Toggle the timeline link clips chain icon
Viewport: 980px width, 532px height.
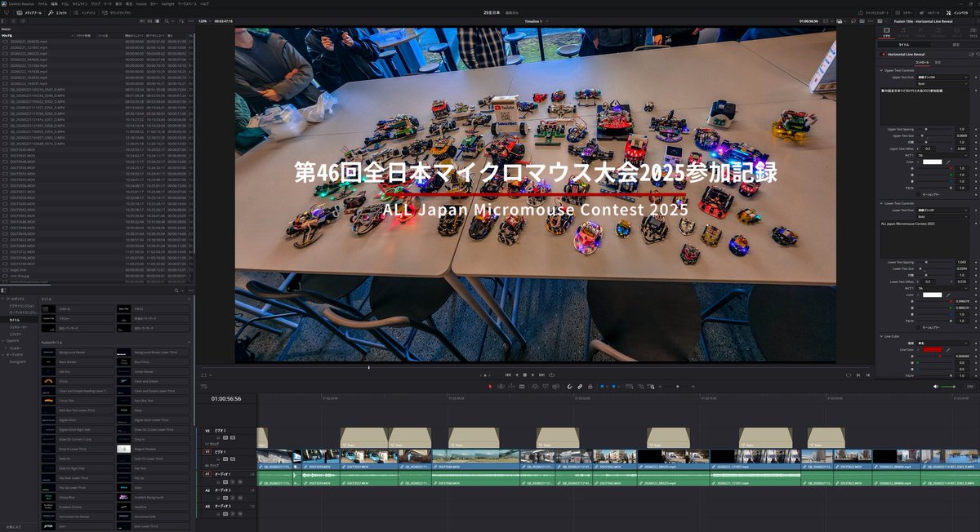580,386
